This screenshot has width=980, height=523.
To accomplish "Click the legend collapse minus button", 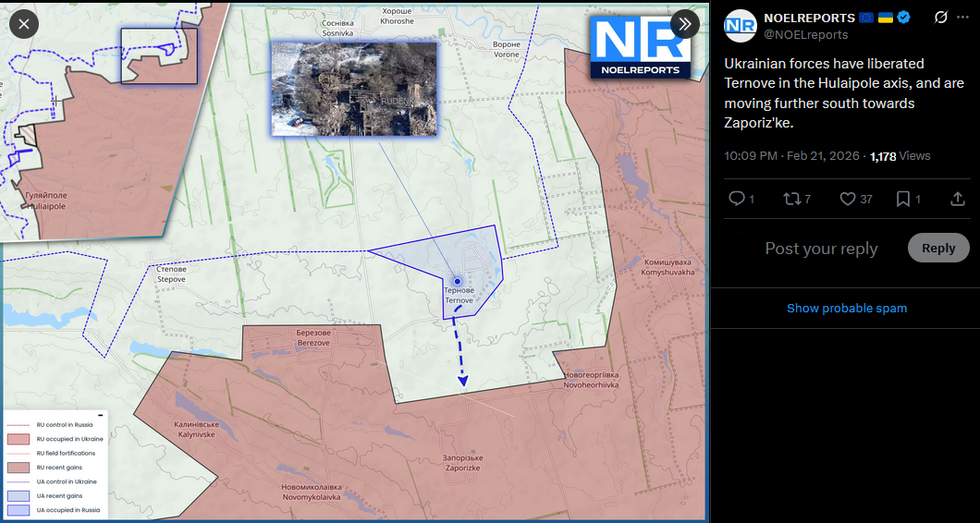I will tap(100, 415).
